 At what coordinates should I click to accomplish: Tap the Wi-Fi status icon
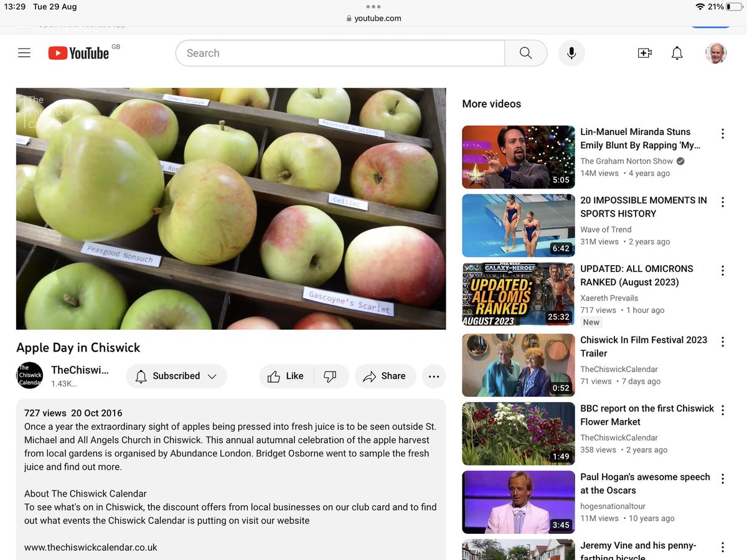click(700, 6)
